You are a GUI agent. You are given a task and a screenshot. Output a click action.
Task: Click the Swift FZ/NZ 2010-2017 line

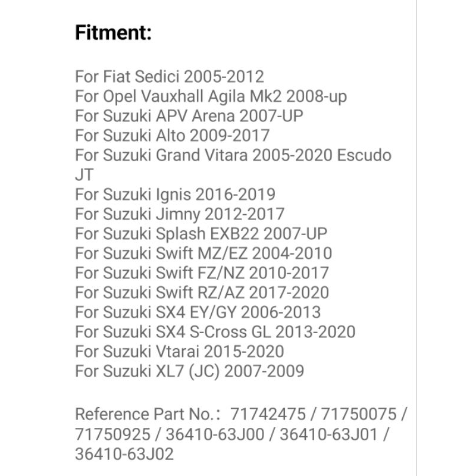tap(202, 273)
